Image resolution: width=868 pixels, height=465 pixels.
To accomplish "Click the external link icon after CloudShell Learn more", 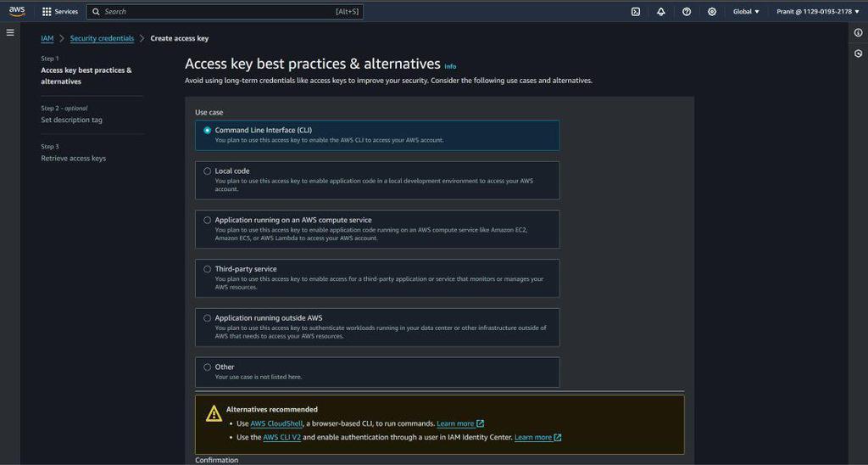I will point(480,423).
